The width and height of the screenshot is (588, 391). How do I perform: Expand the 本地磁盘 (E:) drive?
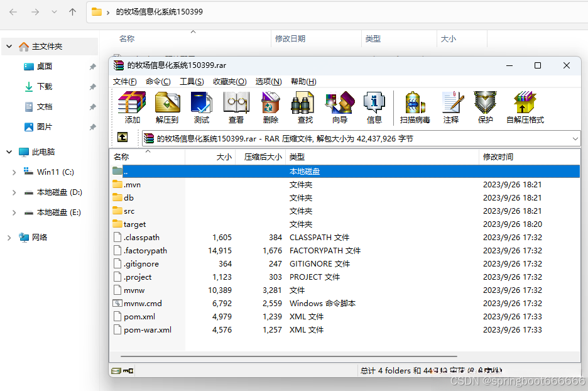point(14,212)
